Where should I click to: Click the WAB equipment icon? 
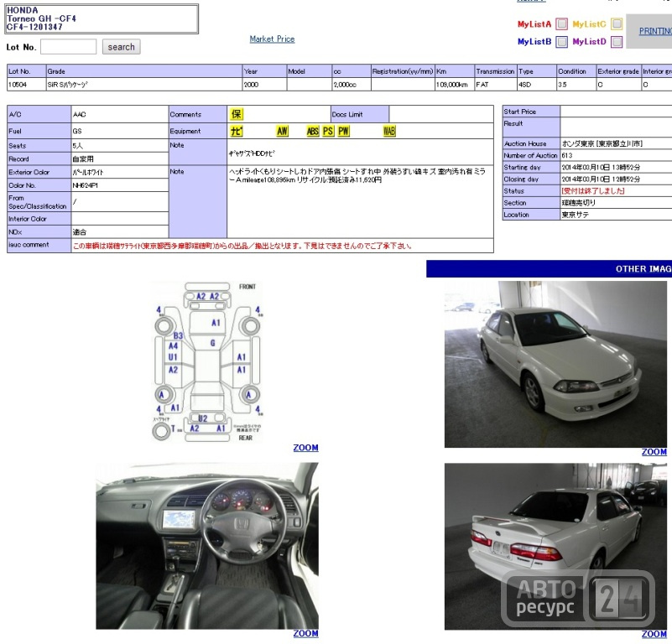click(x=389, y=131)
